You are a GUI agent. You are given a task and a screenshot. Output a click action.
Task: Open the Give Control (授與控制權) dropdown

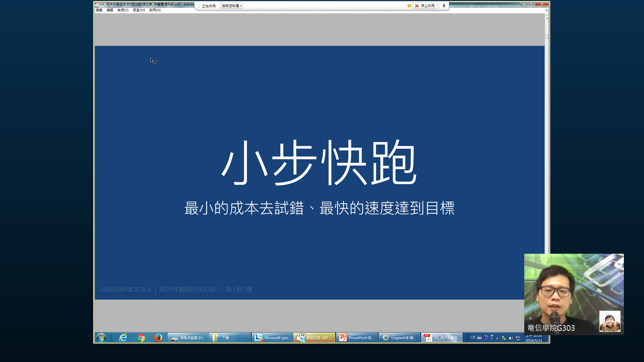tap(231, 6)
